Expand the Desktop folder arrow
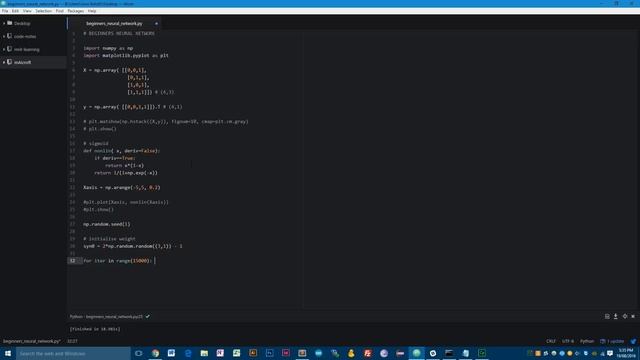Viewport: 640px width, 360px height. (x=4, y=24)
